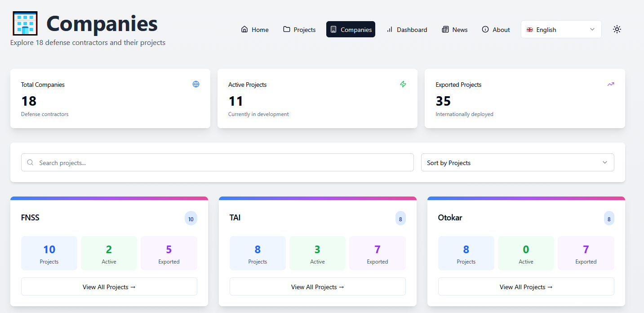This screenshot has height=313, width=644.
Task: Click View All Projects under TAI
Action: pyautogui.click(x=317, y=286)
